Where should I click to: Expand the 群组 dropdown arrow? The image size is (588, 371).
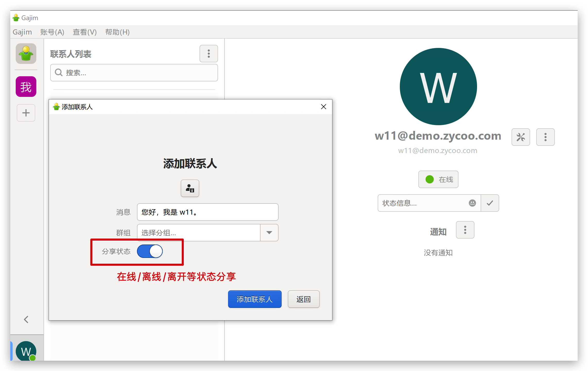(x=269, y=233)
